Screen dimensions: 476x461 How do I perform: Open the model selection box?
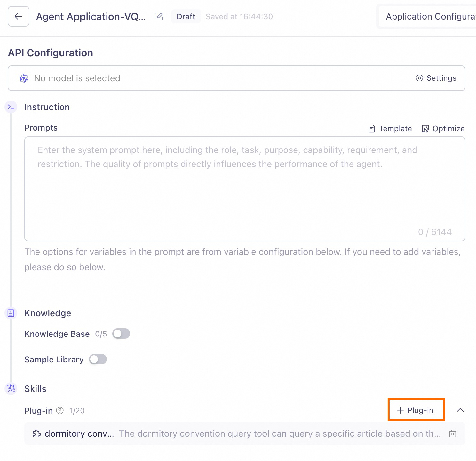tap(236, 78)
